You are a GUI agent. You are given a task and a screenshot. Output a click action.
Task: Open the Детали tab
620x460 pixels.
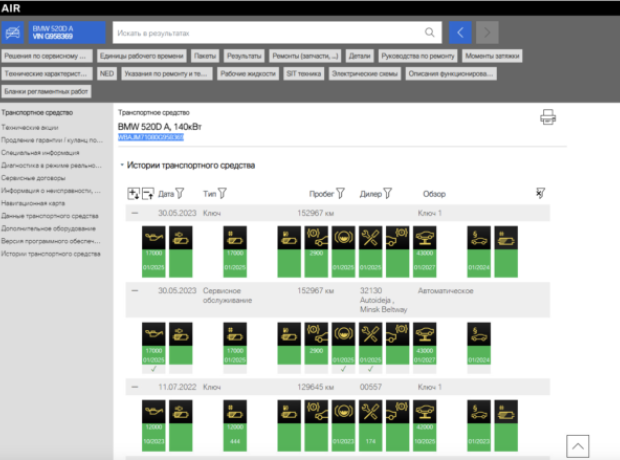coord(359,56)
